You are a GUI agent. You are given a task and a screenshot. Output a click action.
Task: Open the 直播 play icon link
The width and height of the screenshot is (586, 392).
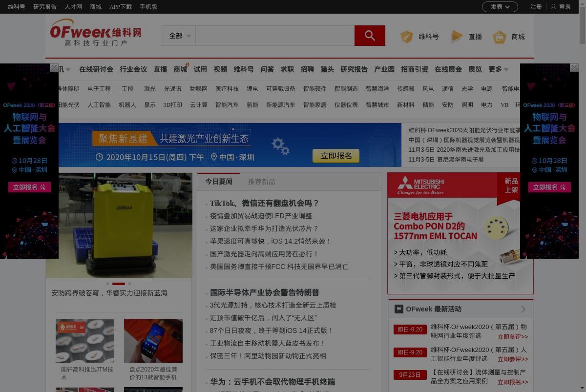[x=457, y=37]
